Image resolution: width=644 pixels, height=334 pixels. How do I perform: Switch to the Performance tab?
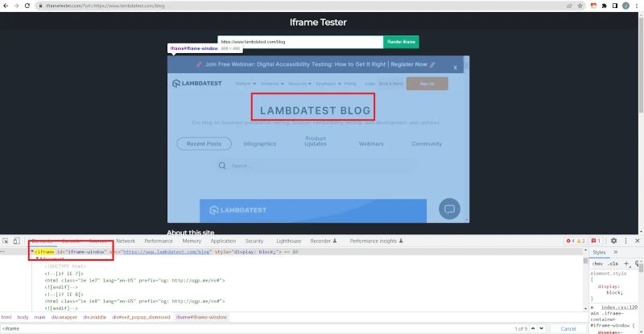click(x=159, y=241)
